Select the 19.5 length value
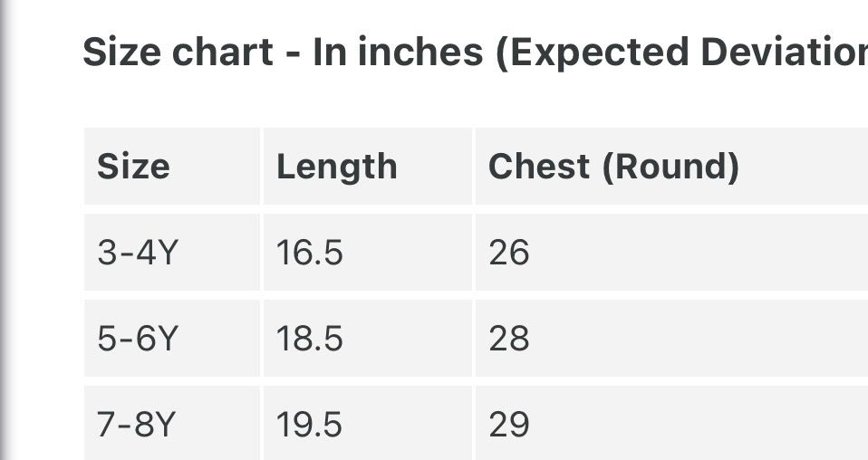Screen dimensions: 868x460 (310, 425)
